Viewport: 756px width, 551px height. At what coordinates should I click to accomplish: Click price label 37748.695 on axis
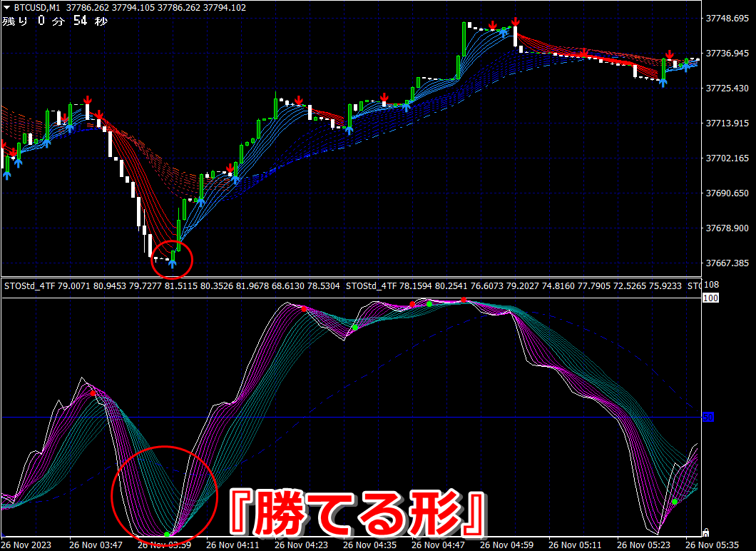point(727,19)
